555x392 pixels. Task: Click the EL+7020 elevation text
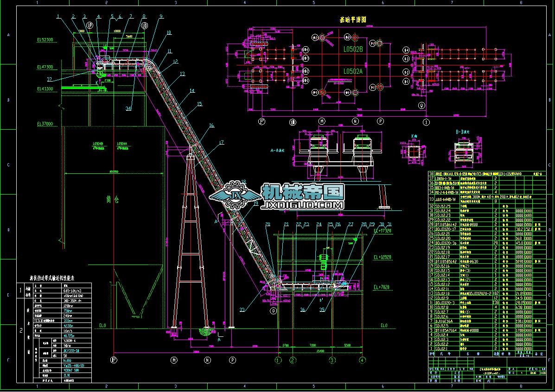pyautogui.click(x=382, y=287)
